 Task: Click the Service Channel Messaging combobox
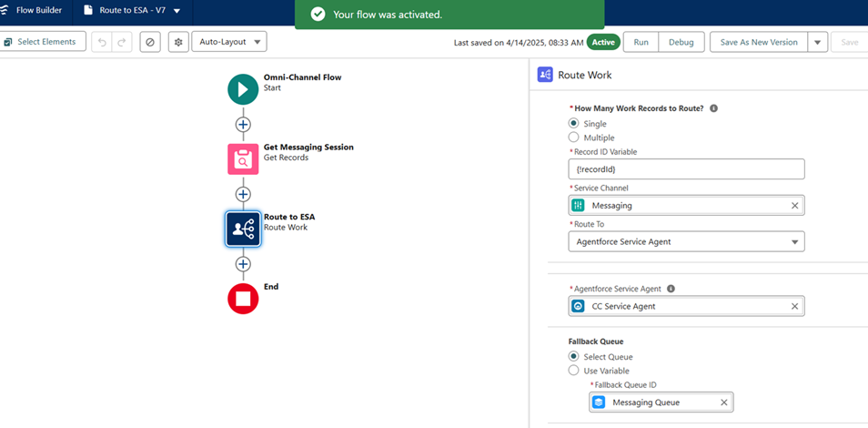click(686, 205)
